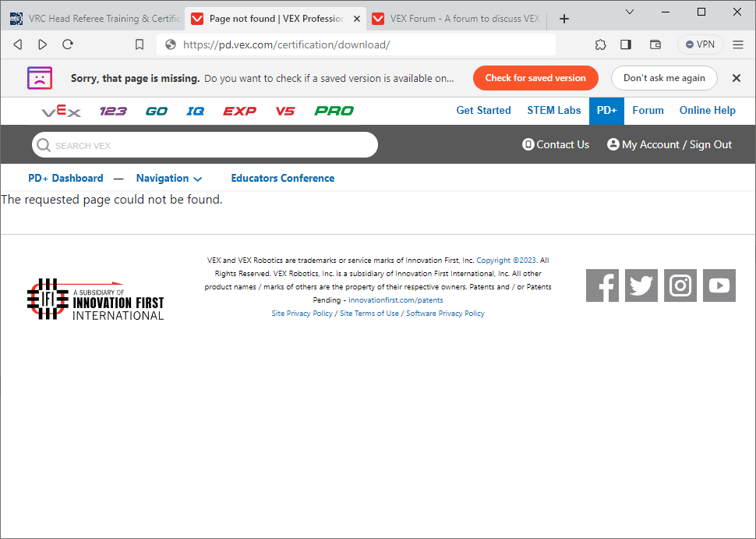Open the VEX GO product logo
Image resolution: width=756 pixels, height=539 pixels.
pyautogui.click(x=156, y=112)
